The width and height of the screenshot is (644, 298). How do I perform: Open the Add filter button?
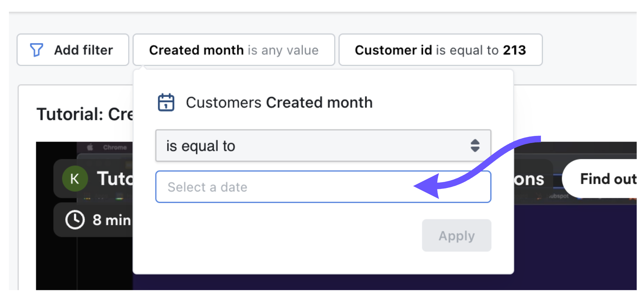click(x=73, y=50)
